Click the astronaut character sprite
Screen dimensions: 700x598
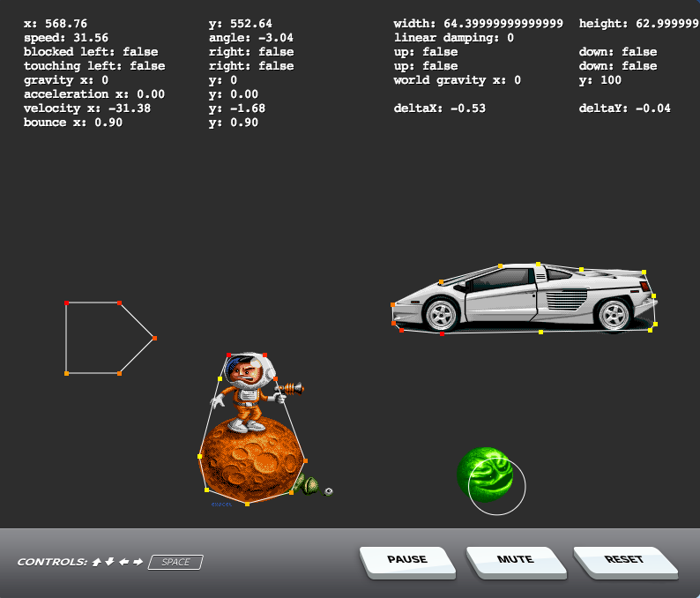point(253,393)
